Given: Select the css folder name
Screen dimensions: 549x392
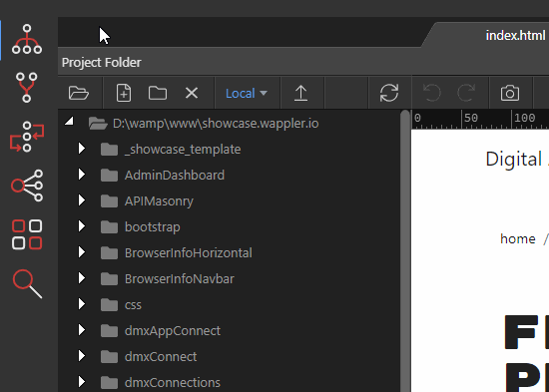Looking at the screenshot, I should [x=133, y=305].
